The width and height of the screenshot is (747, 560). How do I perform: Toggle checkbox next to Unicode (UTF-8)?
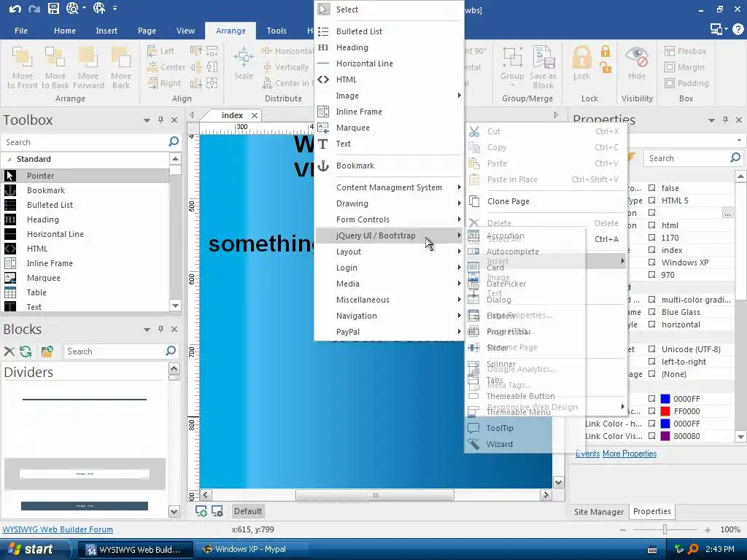pyautogui.click(x=651, y=349)
